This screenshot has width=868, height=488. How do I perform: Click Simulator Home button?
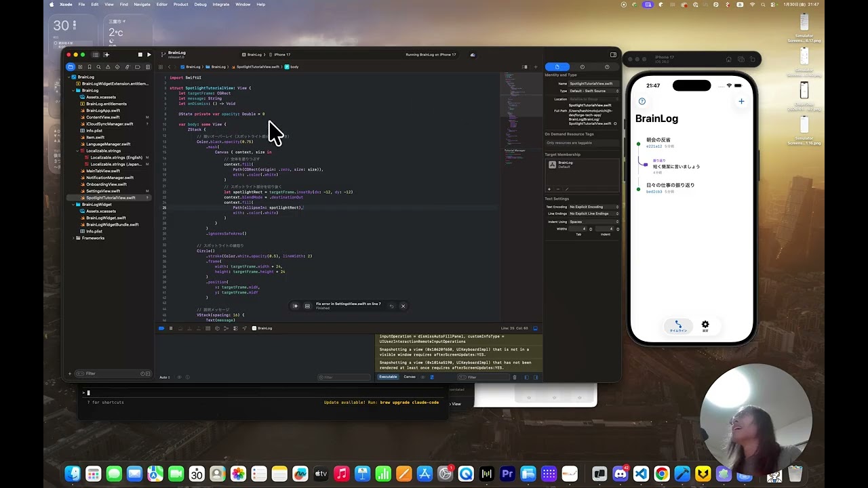pyautogui.click(x=728, y=60)
